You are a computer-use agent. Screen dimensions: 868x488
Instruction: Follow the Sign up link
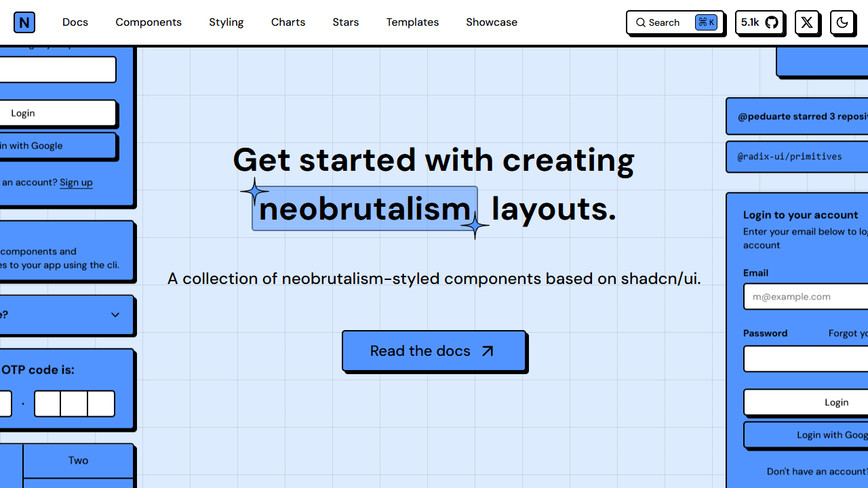(76, 182)
